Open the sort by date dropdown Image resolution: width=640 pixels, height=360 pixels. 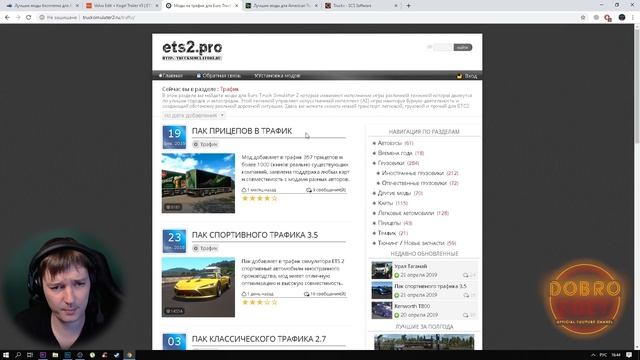coord(194,116)
